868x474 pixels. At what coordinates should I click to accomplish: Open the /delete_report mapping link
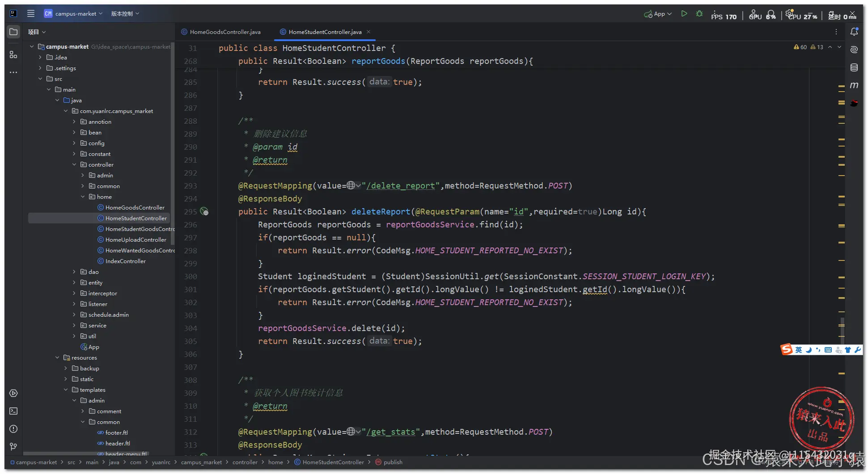401,185
